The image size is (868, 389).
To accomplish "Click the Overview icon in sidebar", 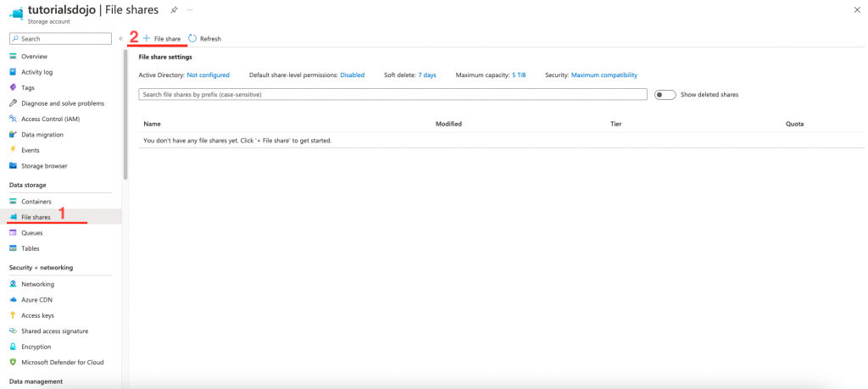I will tap(13, 56).
